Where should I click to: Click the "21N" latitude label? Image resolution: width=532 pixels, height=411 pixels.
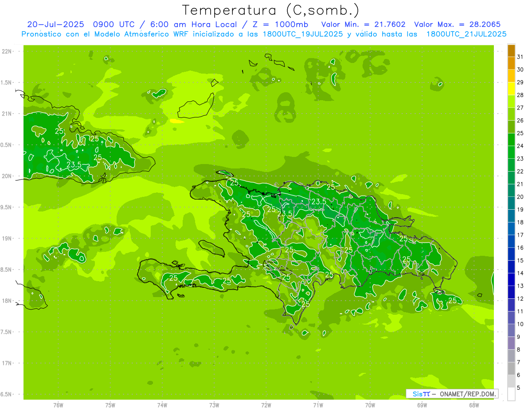click(7, 114)
